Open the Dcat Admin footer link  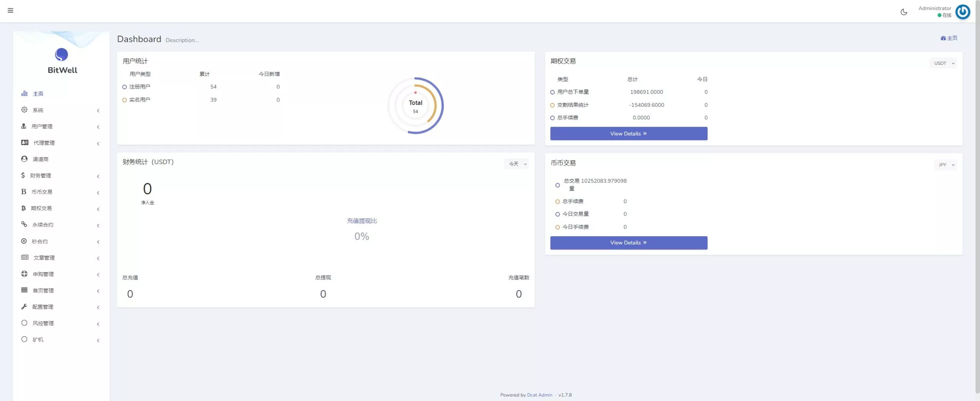[x=539, y=395]
